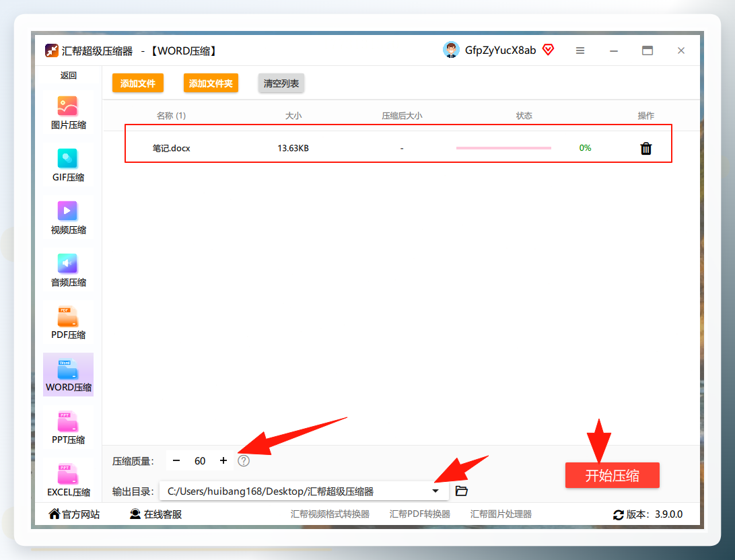Start compression with 开始压缩
This screenshot has width=735, height=560.
612,476
